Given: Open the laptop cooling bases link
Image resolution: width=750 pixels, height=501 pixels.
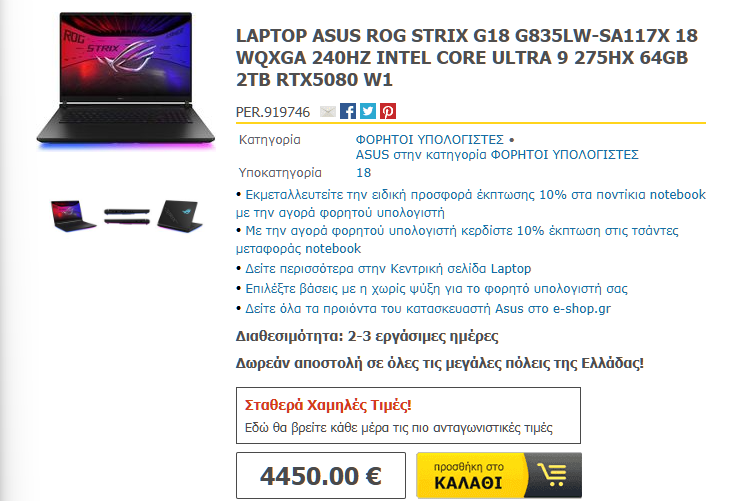Looking at the screenshot, I should [x=436, y=289].
